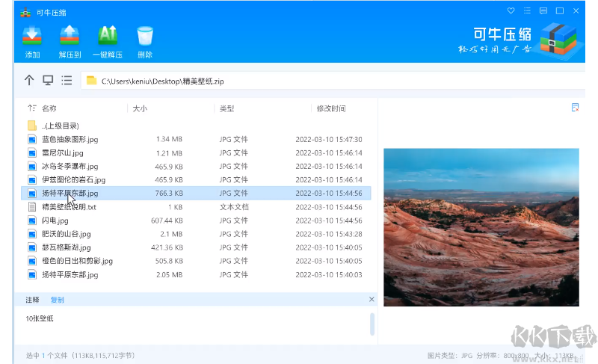
Task: Click the heart favorite icon in the title bar
Action: [511, 11]
